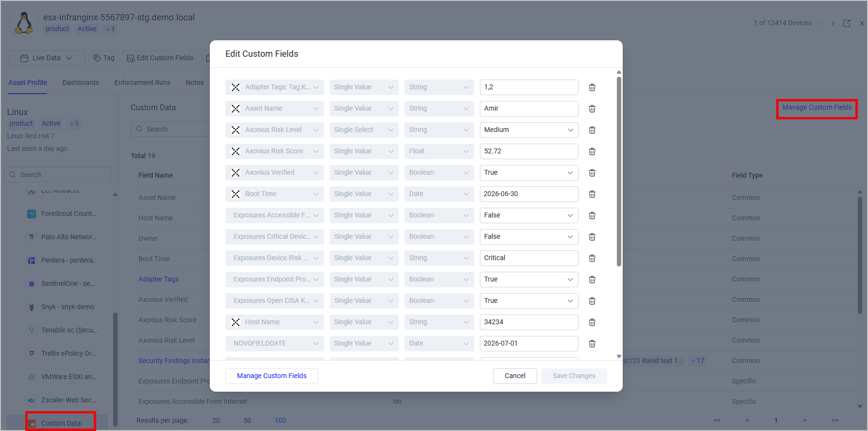868x431 pixels.
Task: Click Manage Custom Fields link on page
Action: click(x=817, y=108)
